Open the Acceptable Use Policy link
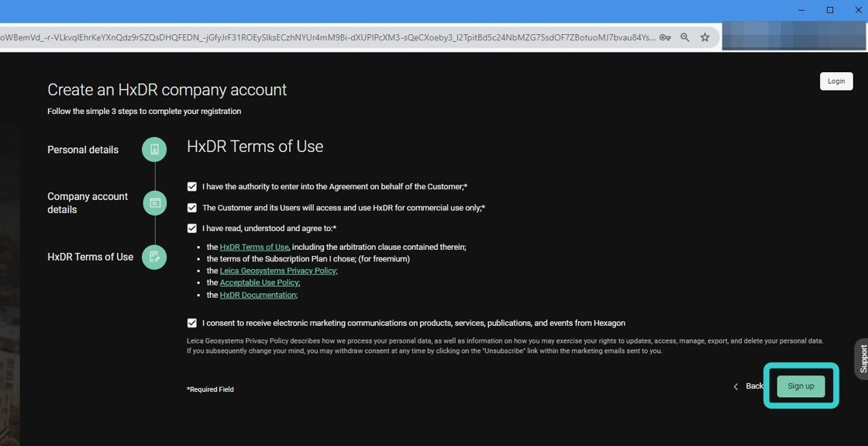 (x=260, y=282)
